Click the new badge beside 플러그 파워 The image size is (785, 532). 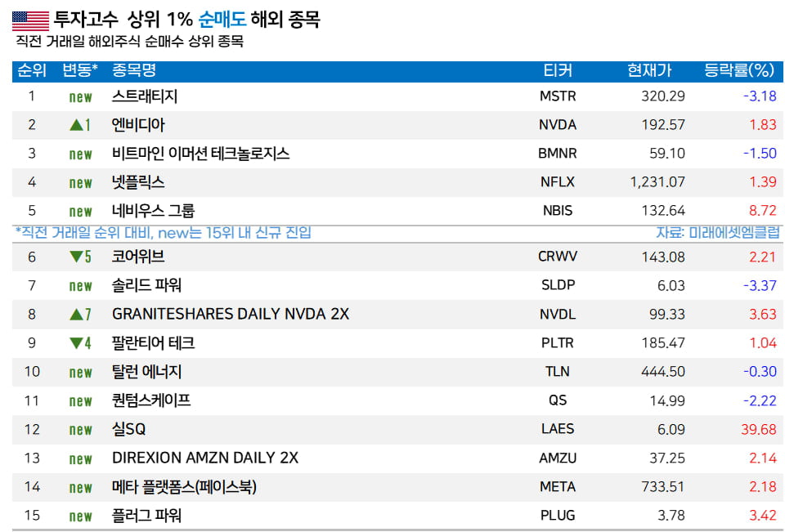(x=80, y=516)
